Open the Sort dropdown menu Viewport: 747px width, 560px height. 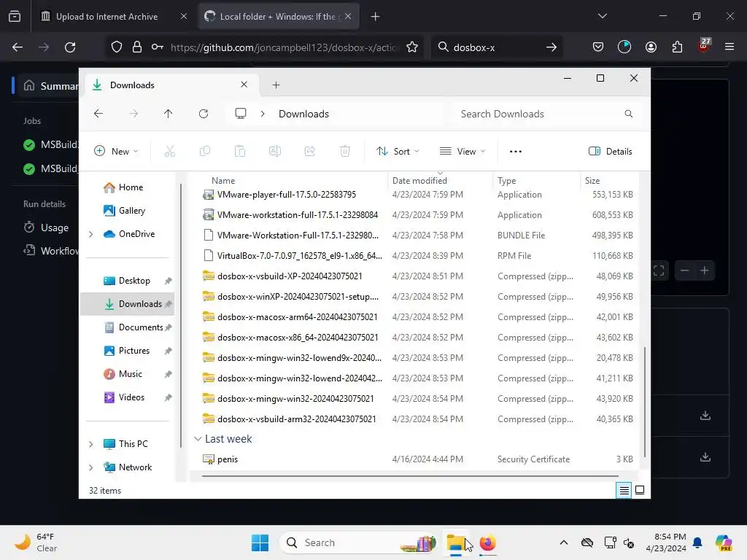[x=398, y=152]
